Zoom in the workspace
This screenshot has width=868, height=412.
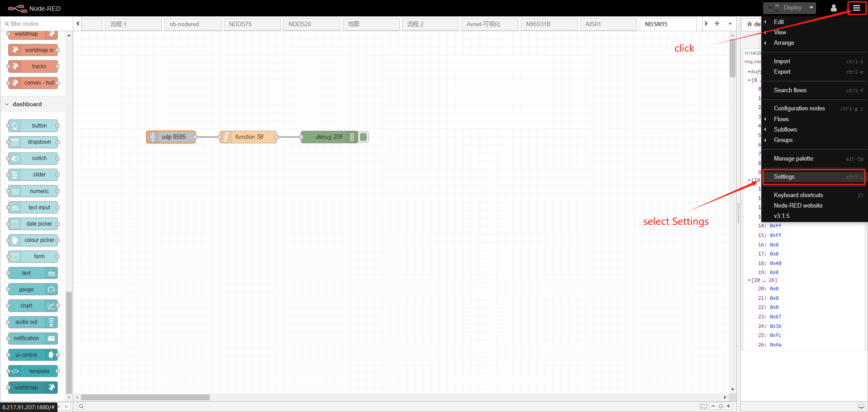pyautogui.click(x=728, y=406)
